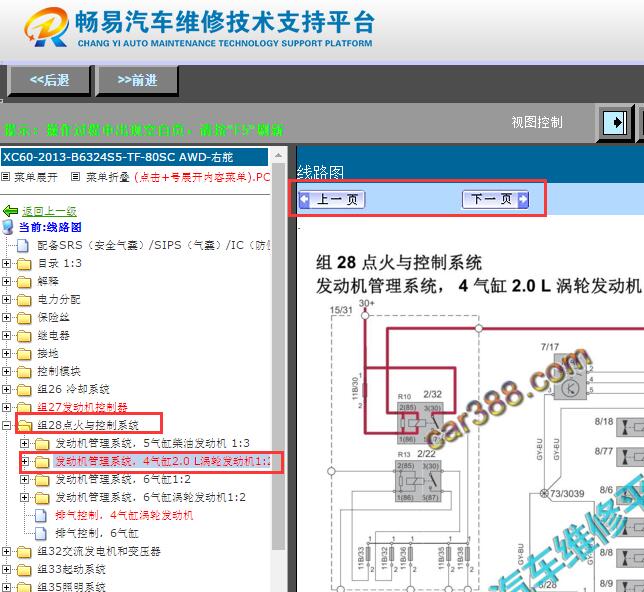The height and width of the screenshot is (592, 644).
Task: Go to next page 下一页
Action: click(495, 199)
